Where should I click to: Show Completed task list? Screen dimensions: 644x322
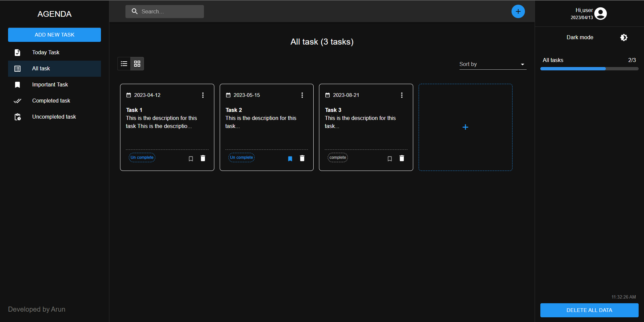[54, 101]
